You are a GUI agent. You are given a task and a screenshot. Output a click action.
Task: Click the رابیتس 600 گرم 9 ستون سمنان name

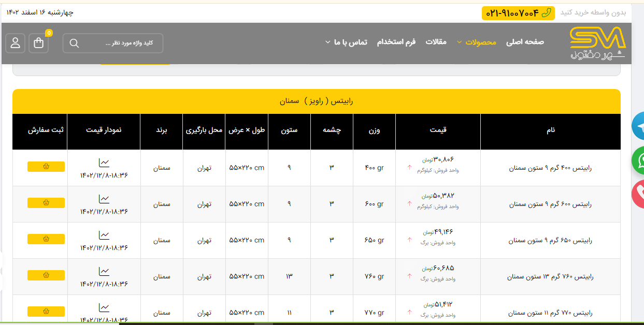click(550, 204)
